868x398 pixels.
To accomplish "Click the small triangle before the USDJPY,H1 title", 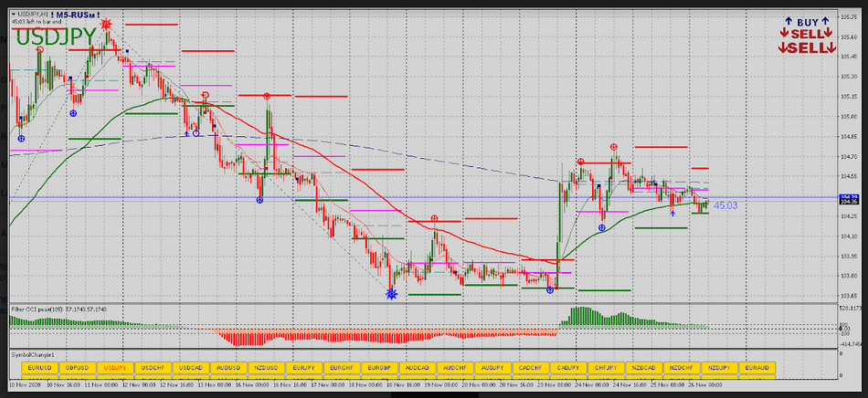I will pos(12,15).
